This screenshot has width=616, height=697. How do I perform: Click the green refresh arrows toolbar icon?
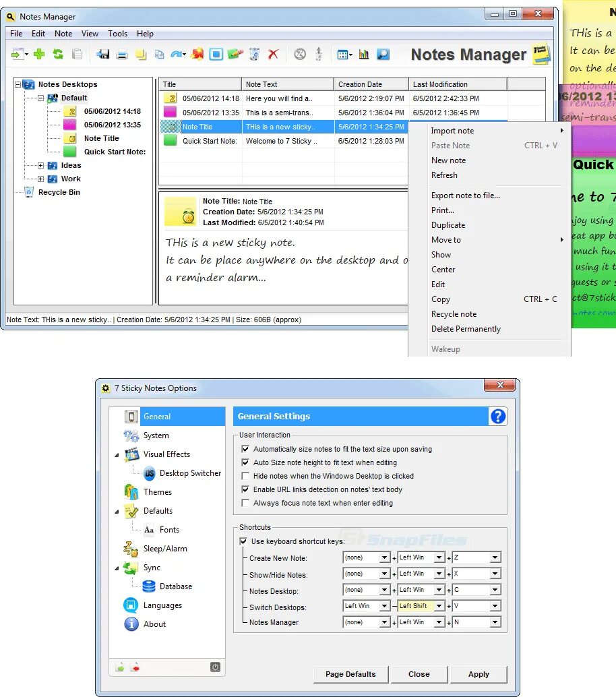[x=58, y=54]
